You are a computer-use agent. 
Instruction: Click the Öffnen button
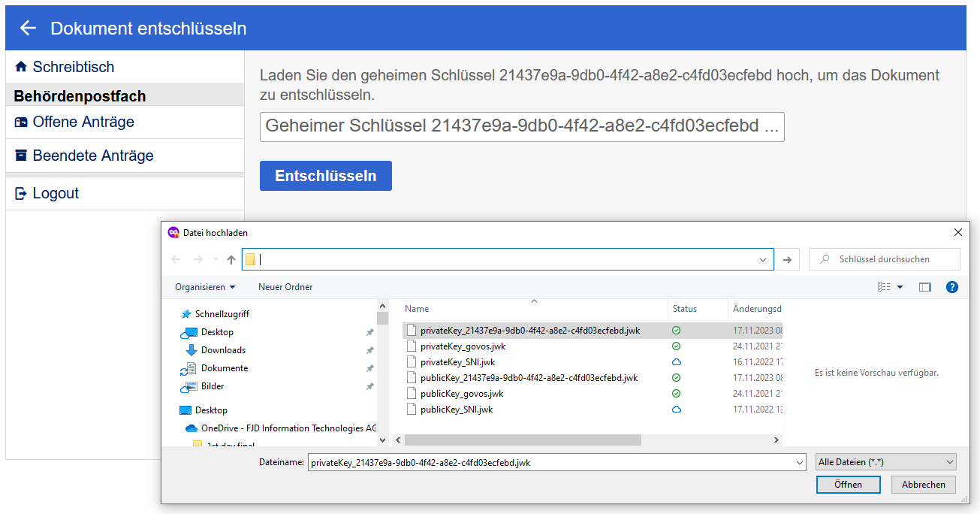[848, 485]
